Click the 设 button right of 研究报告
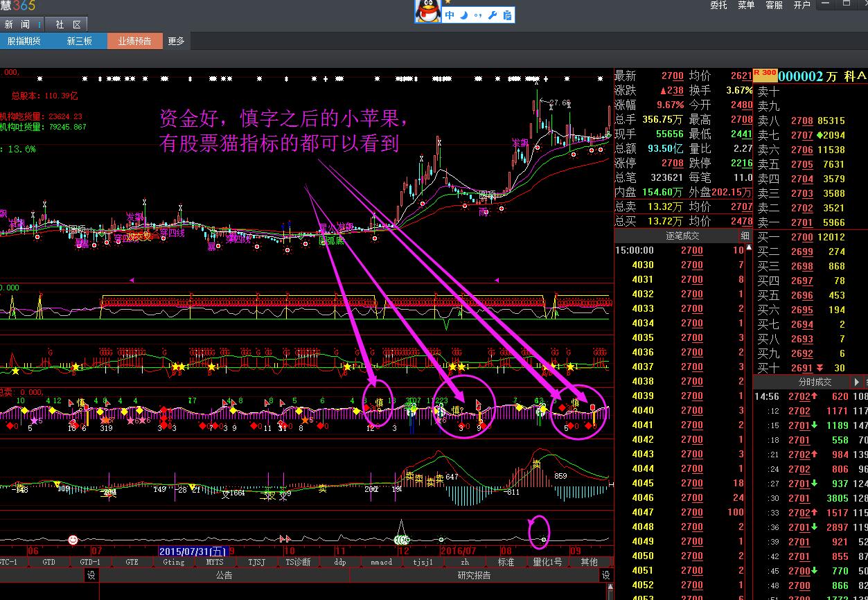 click(x=606, y=575)
